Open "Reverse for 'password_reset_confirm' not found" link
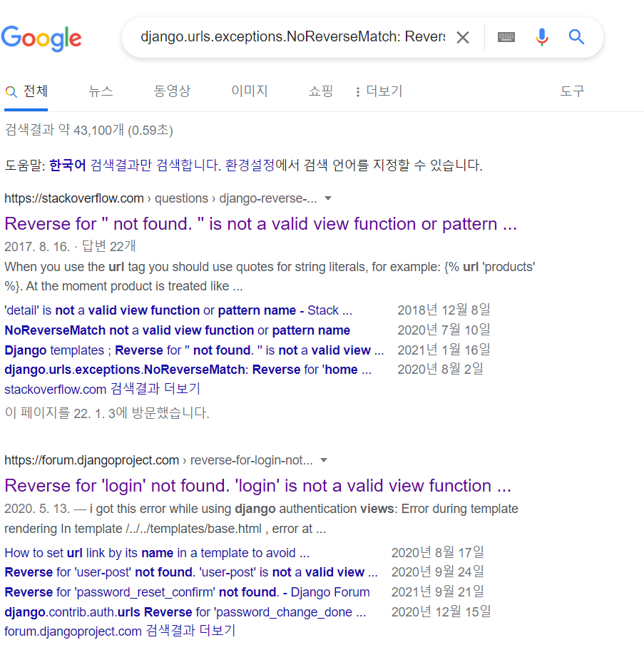Viewport: 644px width, 645px height. tap(187, 592)
